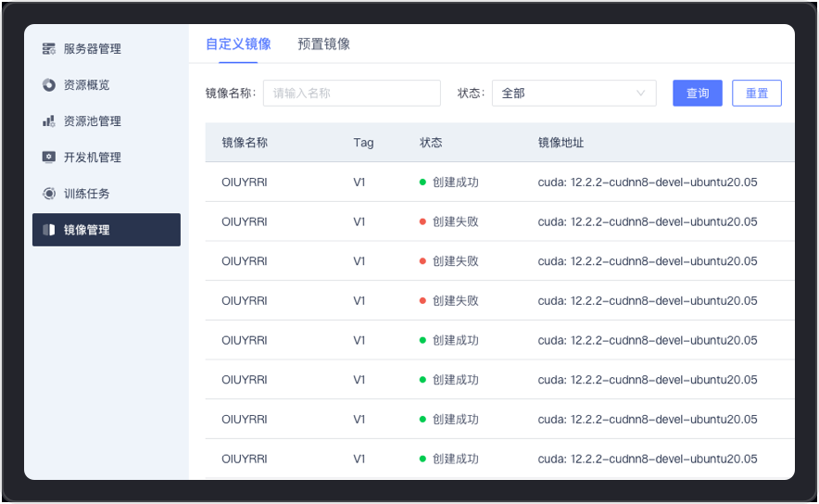Viewport: 819px width, 504px height.
Task: Click the 镜像管理 image icon
Action: click(x=49, y=230)
